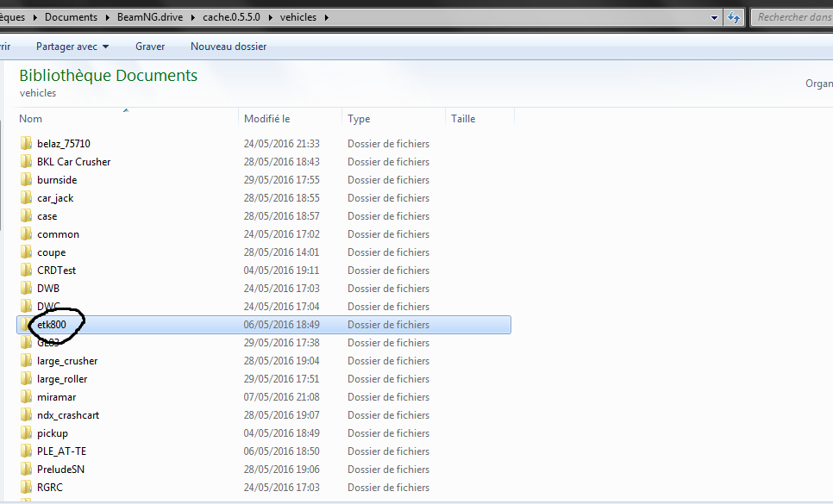Sort by Type column header

pyautogui.click(x=394, y=119)
